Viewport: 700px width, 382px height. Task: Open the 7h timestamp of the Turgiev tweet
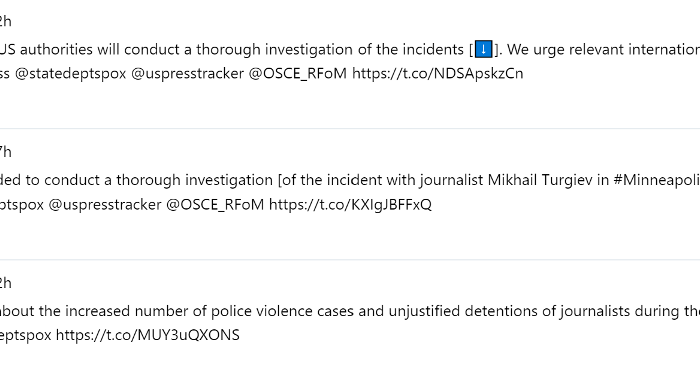[x=5, y=152]
